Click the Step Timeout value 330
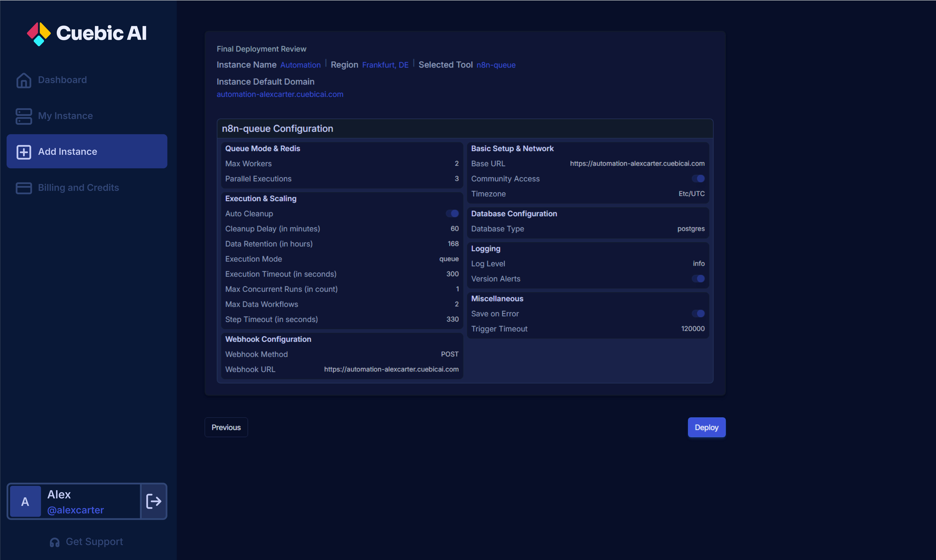 [x=452, y=319]
